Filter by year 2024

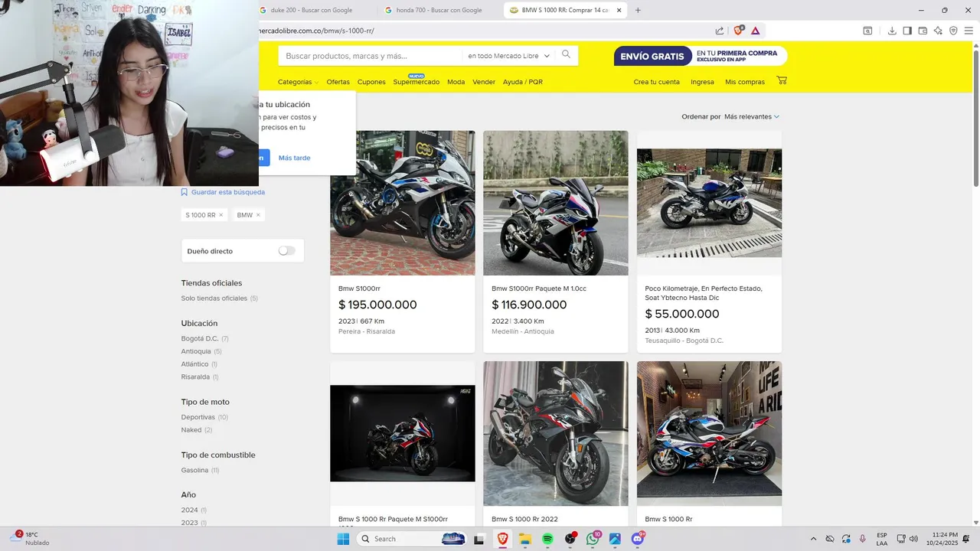click(190, 510)
